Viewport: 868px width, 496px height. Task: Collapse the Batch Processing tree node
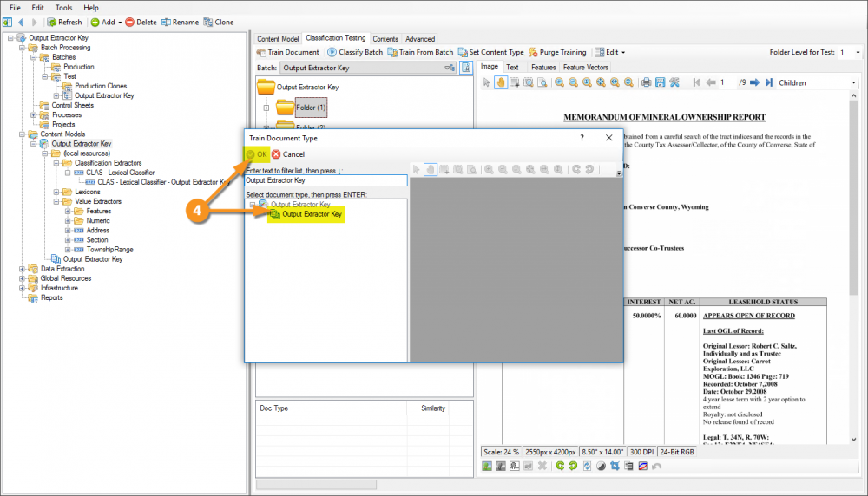[22, 48]
